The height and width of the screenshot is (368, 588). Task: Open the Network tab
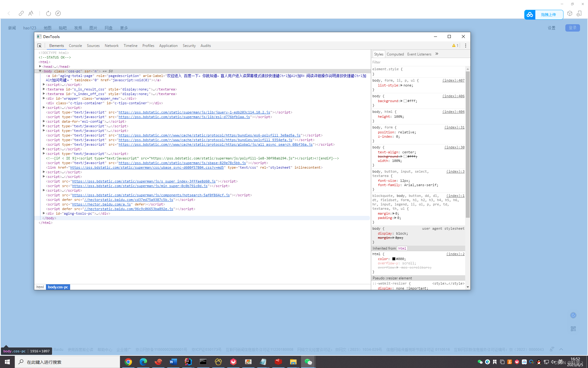click(111, 45)
